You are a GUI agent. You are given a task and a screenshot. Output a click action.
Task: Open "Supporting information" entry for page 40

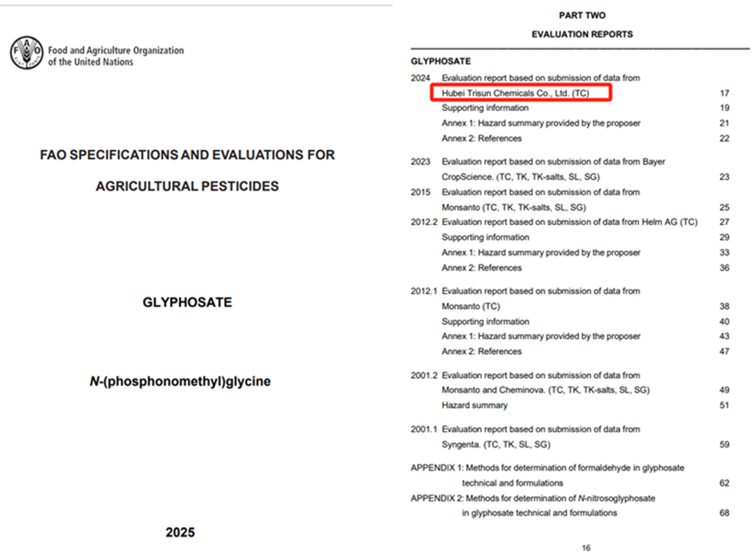tap(486, 322)
